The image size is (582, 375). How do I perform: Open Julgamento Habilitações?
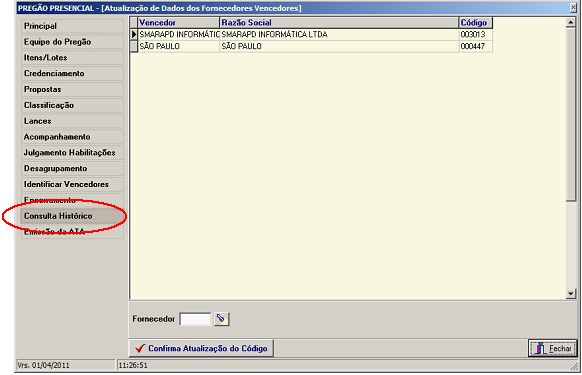tap(72, 153)
